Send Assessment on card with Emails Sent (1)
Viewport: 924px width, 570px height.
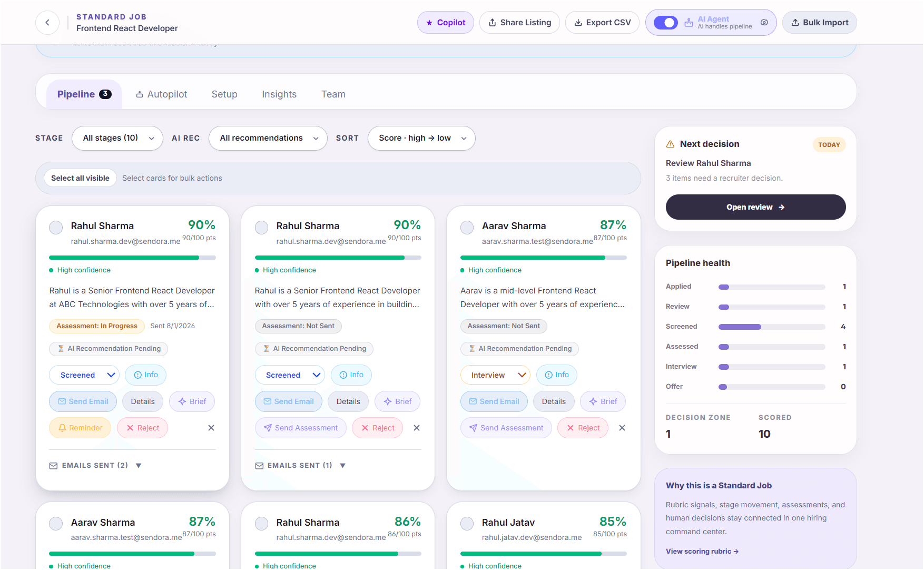pos(301,428)
